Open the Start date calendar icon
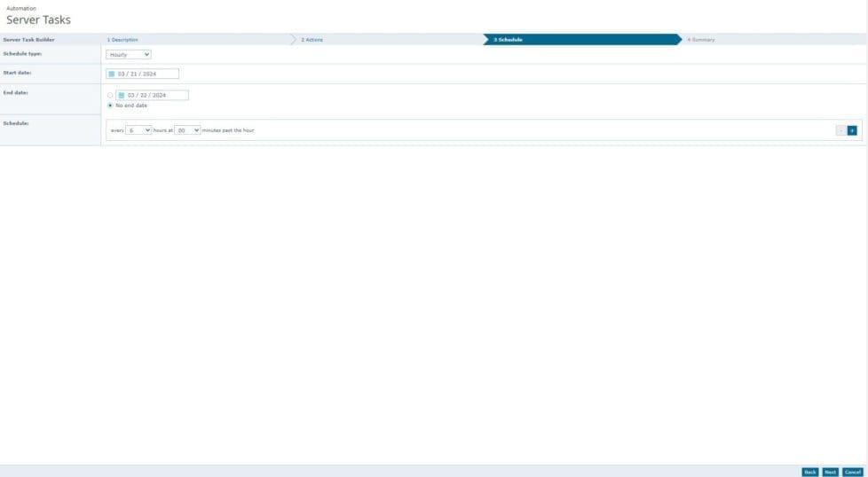The image size is (868, 477). click(112, 74)
